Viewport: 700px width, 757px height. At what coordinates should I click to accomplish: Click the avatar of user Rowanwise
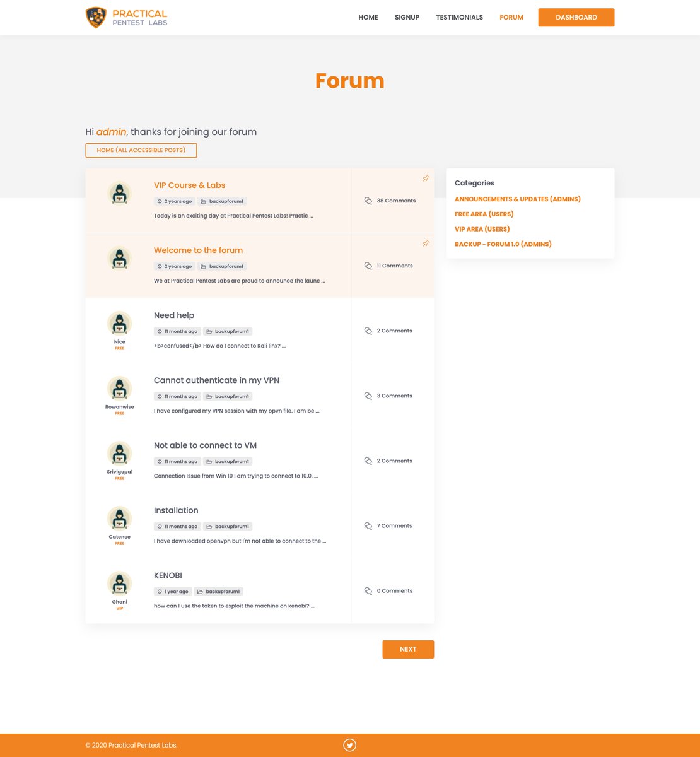[x=119, y=388]
